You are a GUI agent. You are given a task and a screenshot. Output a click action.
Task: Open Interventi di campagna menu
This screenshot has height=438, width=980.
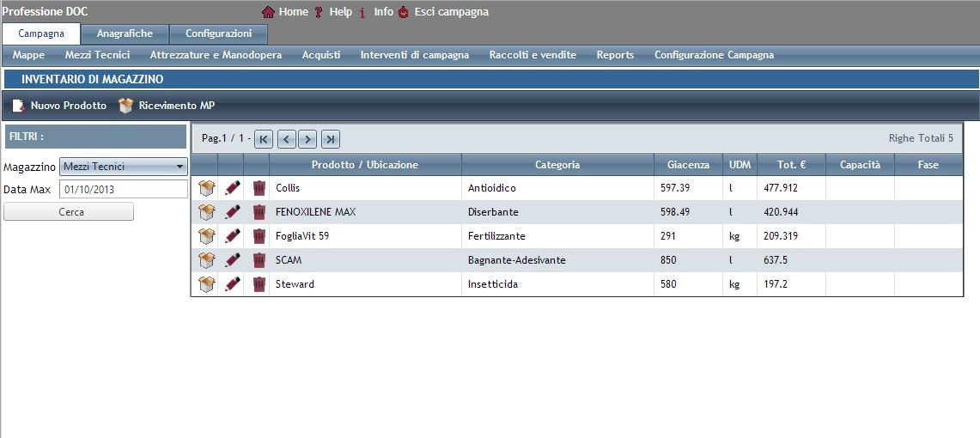pyautogui.click(x=415, y=55)
